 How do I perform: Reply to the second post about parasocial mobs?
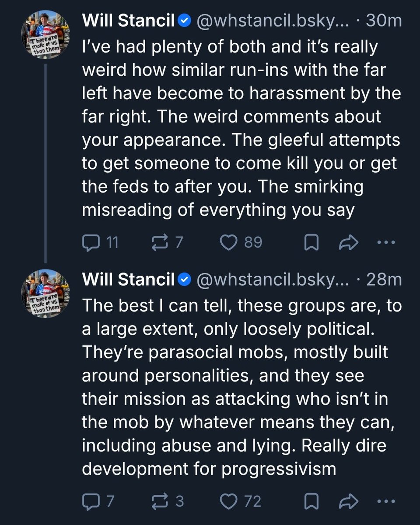point(91,501)
